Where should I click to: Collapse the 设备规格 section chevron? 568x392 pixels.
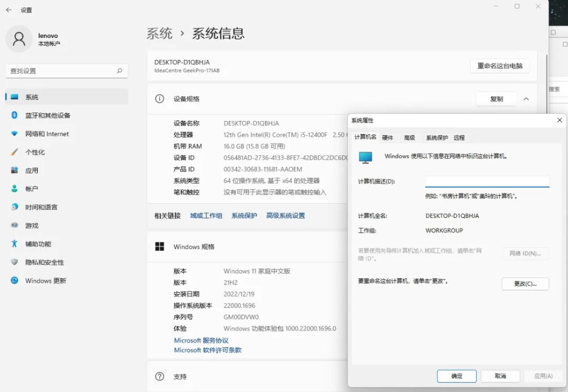click(x=526, y=99)
